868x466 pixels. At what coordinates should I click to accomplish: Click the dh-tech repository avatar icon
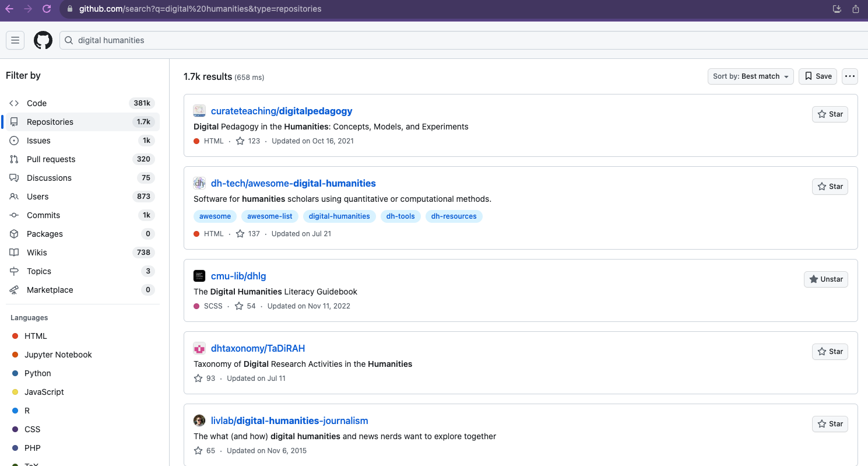pos(199,183)
